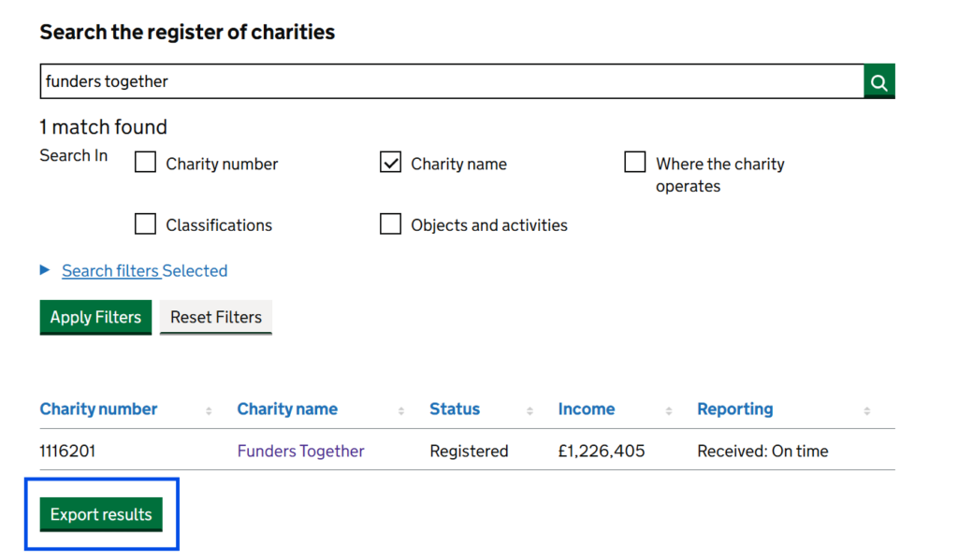Click the Income column sort arrows
The image size is (958, 560).
tap(669, 410)
